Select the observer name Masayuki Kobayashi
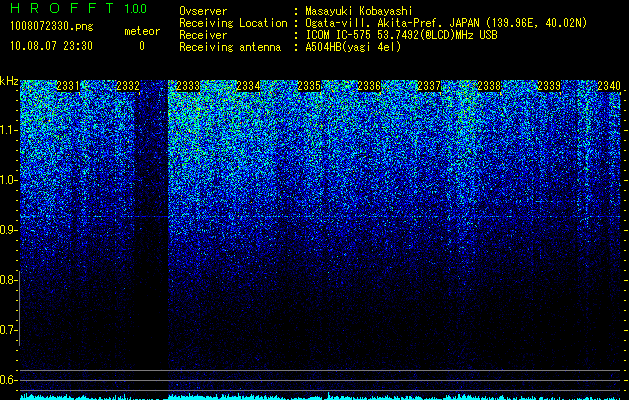Image resolution: width=629 pixels, height=400 pixels. (359, 11)
